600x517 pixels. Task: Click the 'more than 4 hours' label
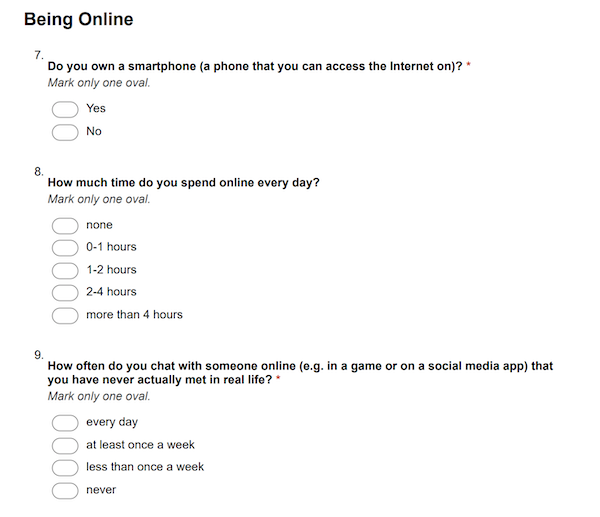pos(134,315)
